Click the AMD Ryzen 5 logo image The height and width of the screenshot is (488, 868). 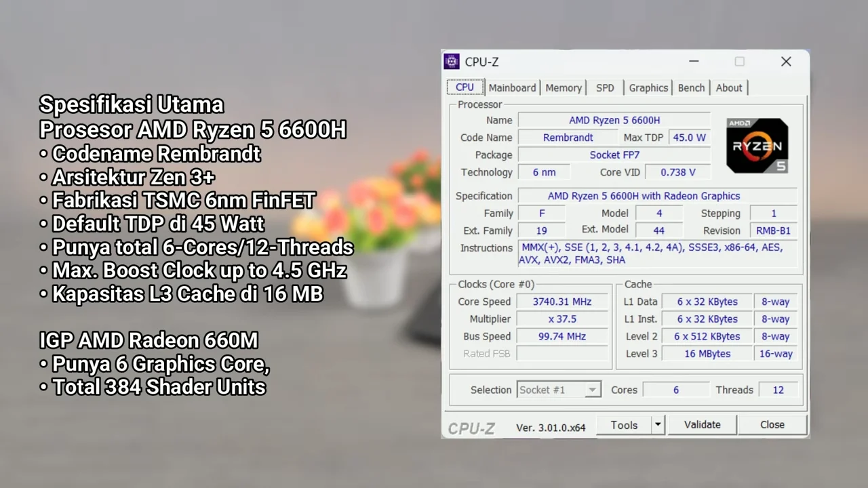[x=757, y=146]
